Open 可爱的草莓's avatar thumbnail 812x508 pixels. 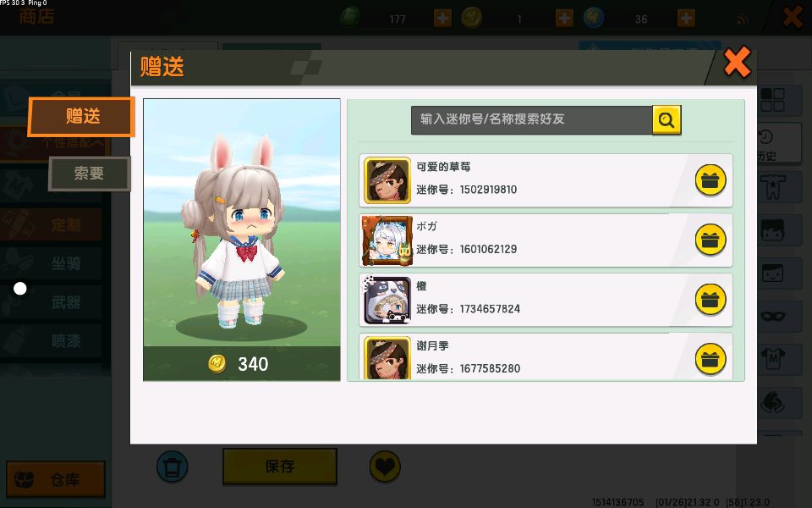pos(387,180)
